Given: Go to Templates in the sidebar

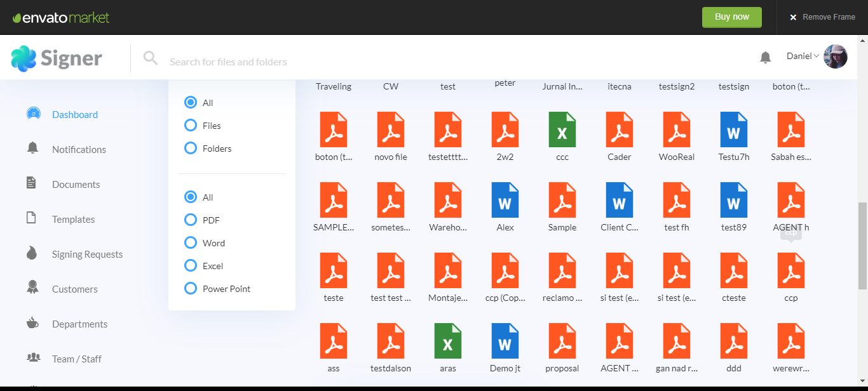Looking at the screenshot, I should pyautogui.click(x=73, y=219).
